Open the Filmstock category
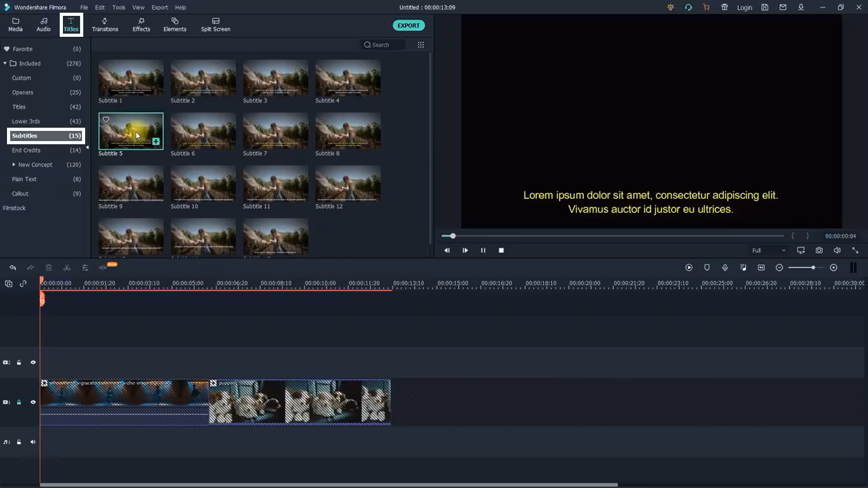868x488 pixels. [x=14, y=208]
